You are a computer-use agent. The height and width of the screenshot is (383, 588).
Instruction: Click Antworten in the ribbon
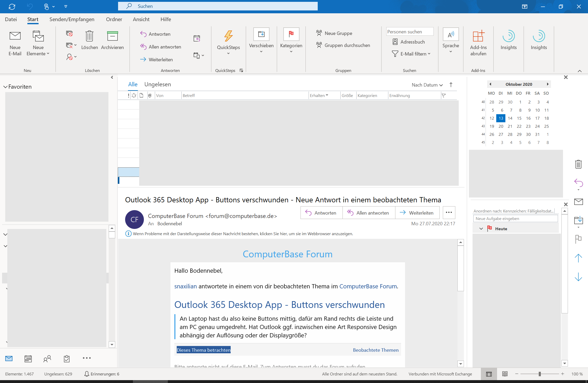(x=155, y=34)
